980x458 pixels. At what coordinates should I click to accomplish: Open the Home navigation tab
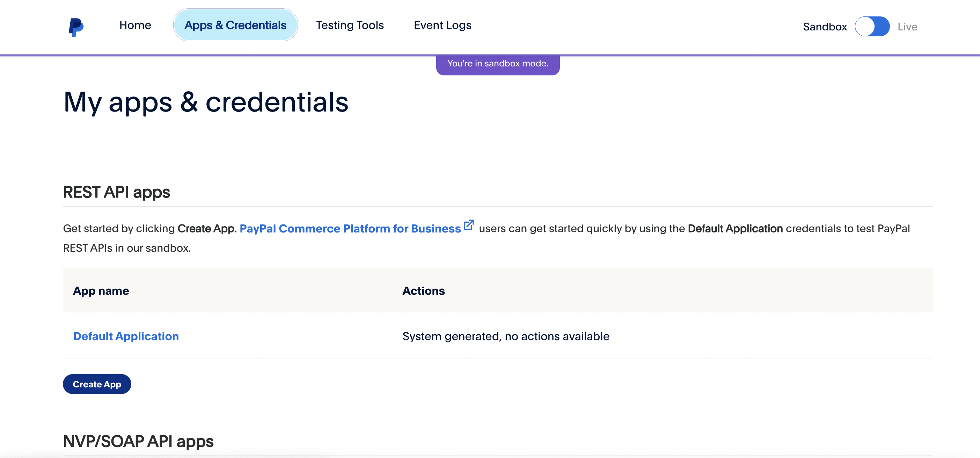point(135,25)
